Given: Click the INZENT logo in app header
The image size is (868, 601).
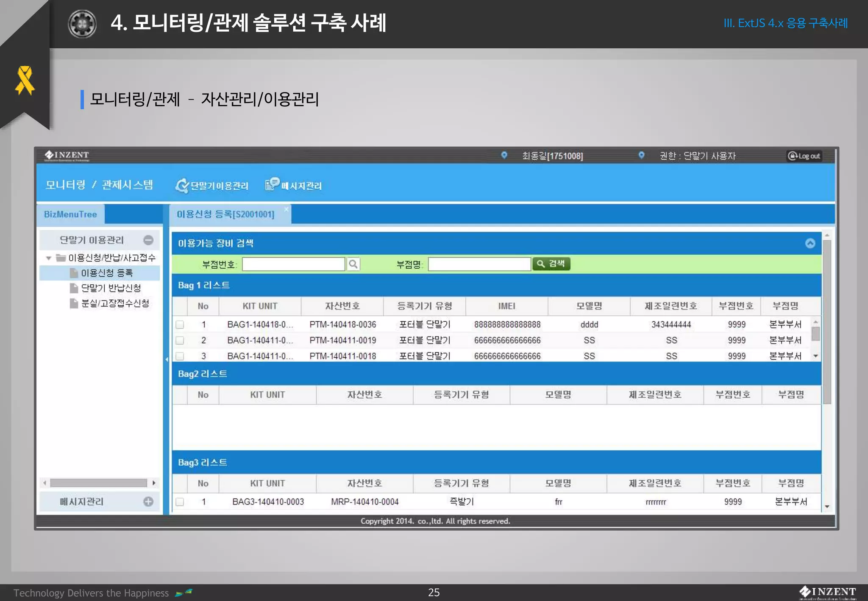Looking at the screenshot, I should [x=67, y=156].
